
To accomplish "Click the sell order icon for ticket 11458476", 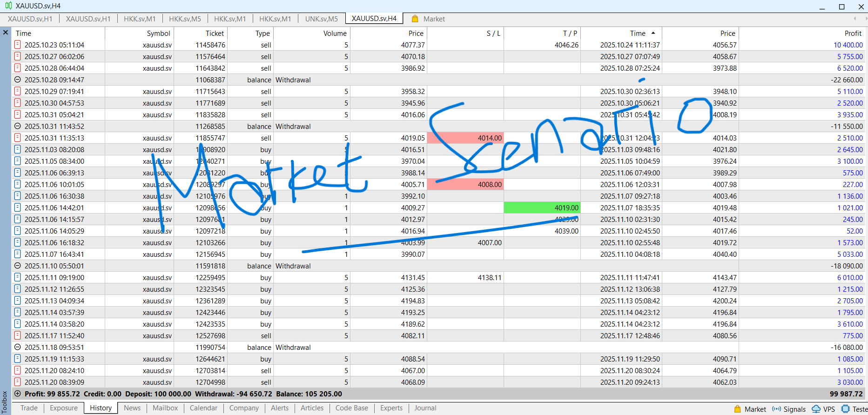I will 18,45.
